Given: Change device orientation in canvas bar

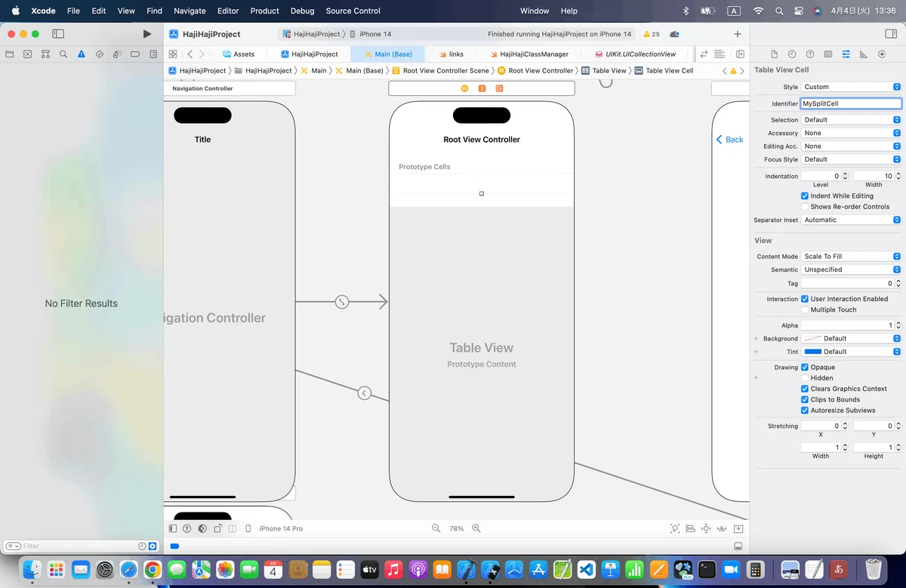Looking at the screenshot, I should coord(217,528).
